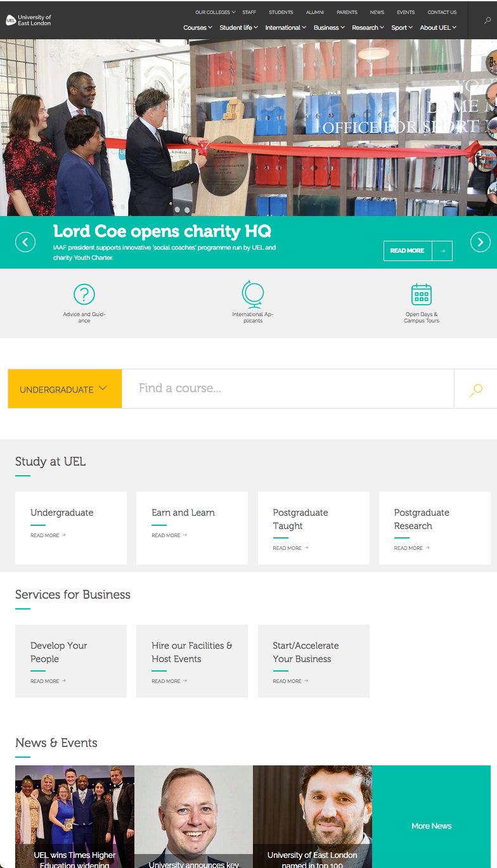
Task: Click Open Days & Campus Tours label
Action: (422, 317)
